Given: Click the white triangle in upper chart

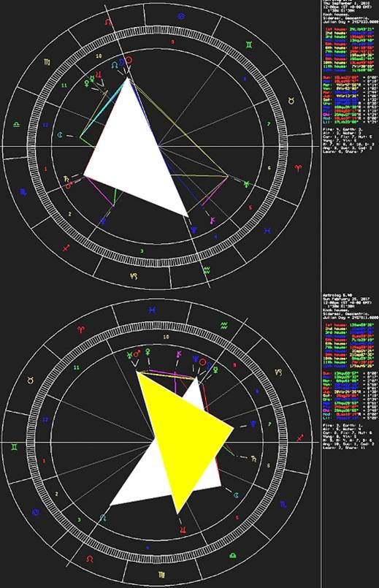Looking at the screenshot, I should coord(137,150).
